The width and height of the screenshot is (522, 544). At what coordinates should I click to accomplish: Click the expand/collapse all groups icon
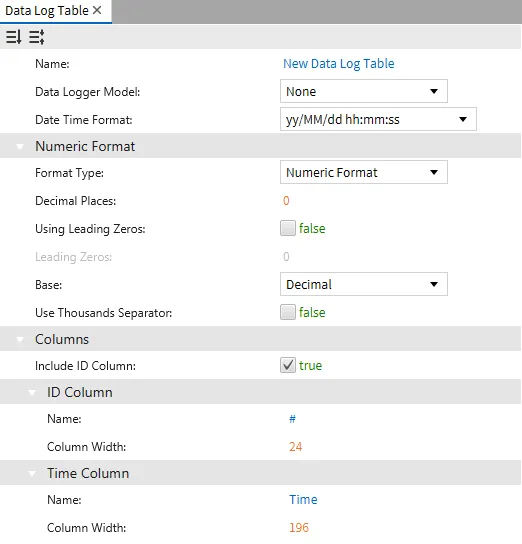click(x=36, y=37)
